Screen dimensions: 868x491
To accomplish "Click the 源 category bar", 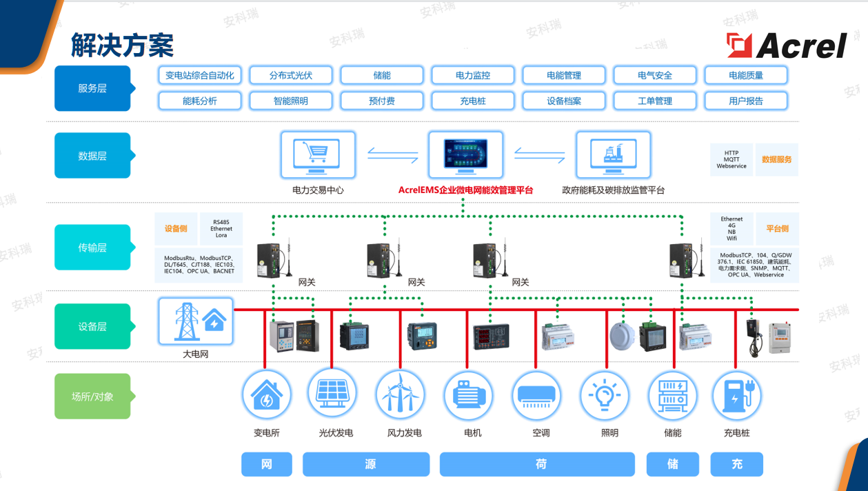I will 366,464.
